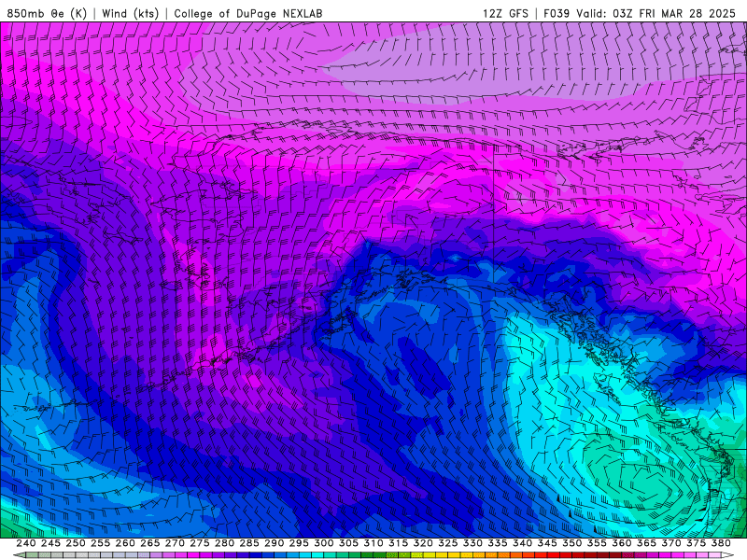
Task: Click the 295 value on the color scale
Action: coord(299,543)
